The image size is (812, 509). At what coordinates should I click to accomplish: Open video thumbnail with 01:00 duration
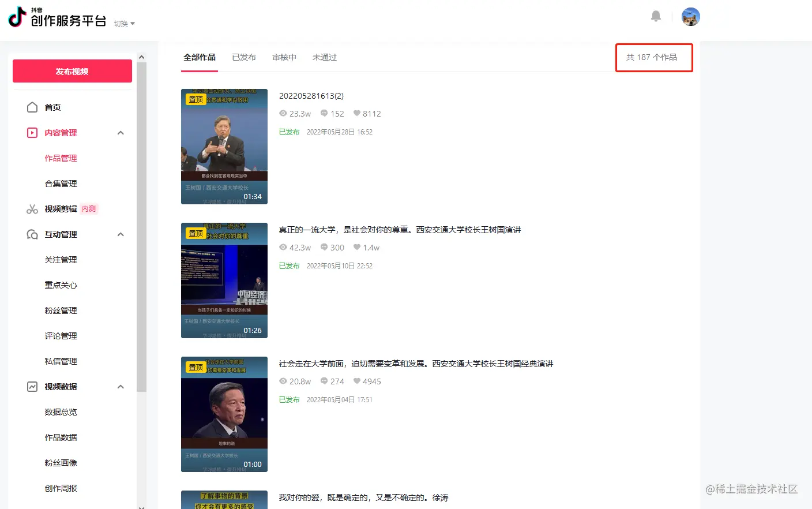point(224,414)
